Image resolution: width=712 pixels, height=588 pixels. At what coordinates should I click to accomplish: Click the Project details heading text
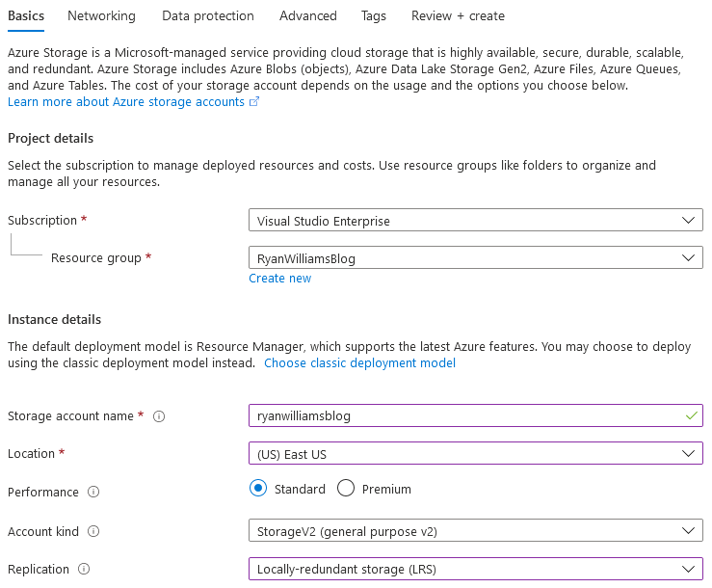[x=50, y=138]
